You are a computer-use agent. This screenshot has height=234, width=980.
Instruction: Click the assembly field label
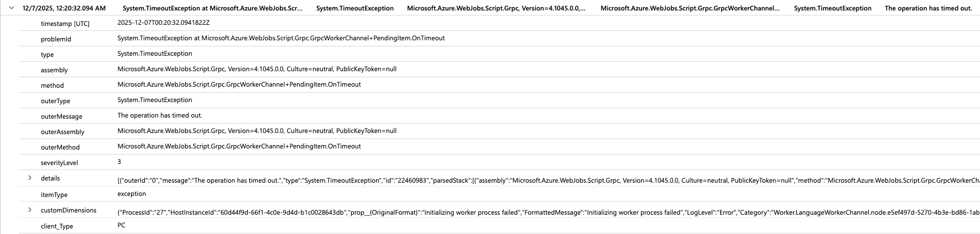54,70
